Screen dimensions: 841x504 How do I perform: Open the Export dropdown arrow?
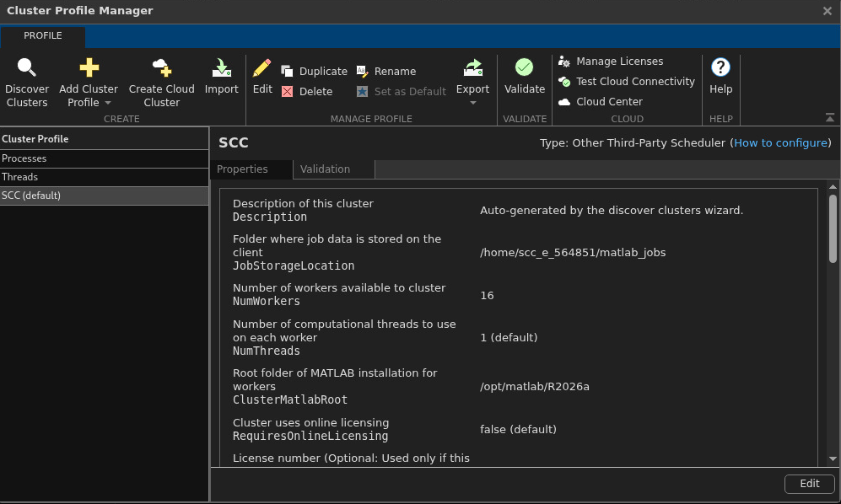[x=472, y=103]
